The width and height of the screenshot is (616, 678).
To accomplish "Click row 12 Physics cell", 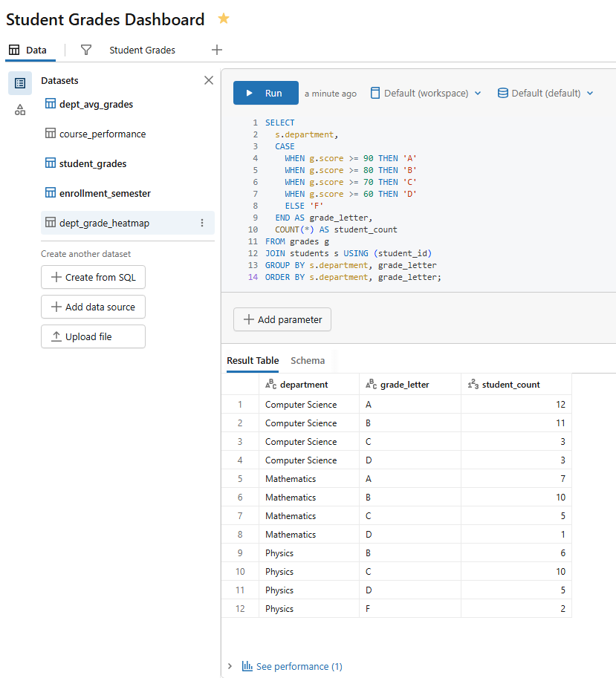I will (309, 608).
